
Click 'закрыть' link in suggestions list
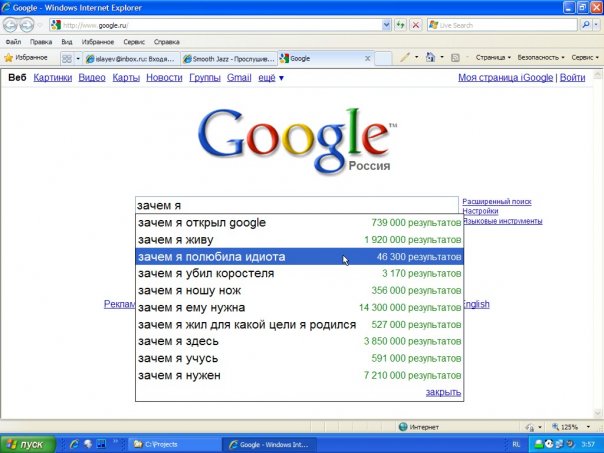point(443,392)
